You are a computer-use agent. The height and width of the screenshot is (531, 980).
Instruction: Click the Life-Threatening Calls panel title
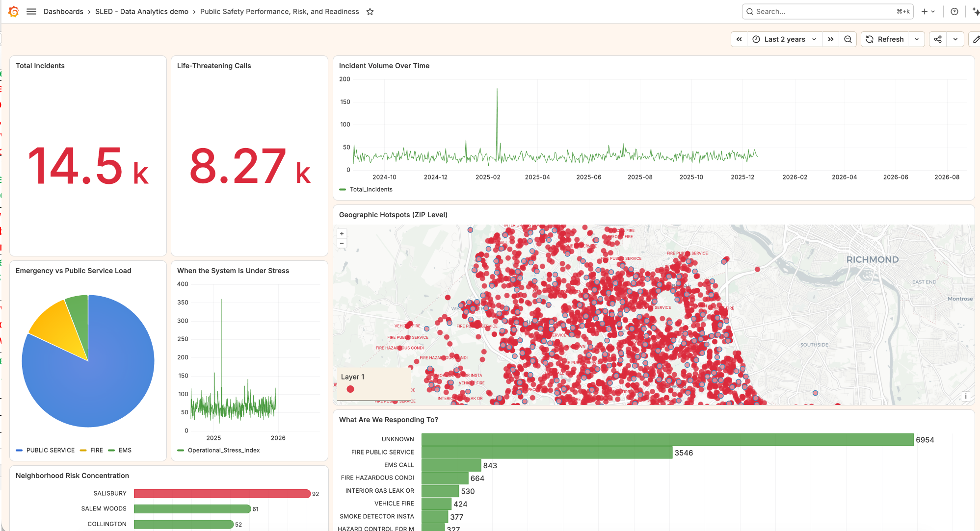point(214,66)
